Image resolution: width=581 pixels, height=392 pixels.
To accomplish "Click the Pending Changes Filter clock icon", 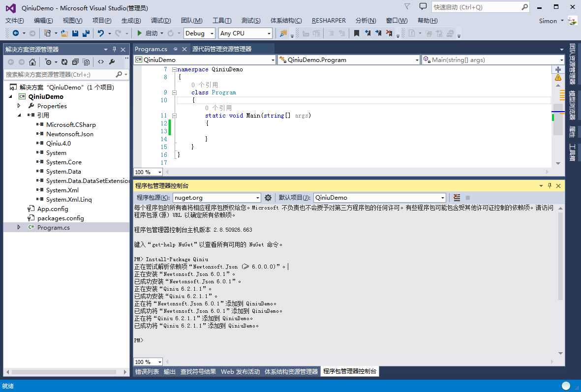I will click(x=48, y=62).
